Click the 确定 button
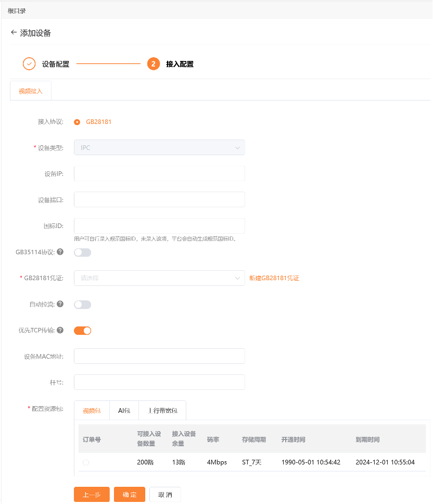 tap(130, 494)
